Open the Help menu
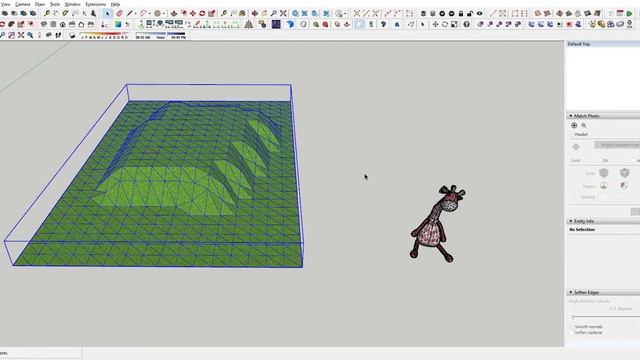The width and height of the screenshot is (640, 360). click(x=116, y=4)
